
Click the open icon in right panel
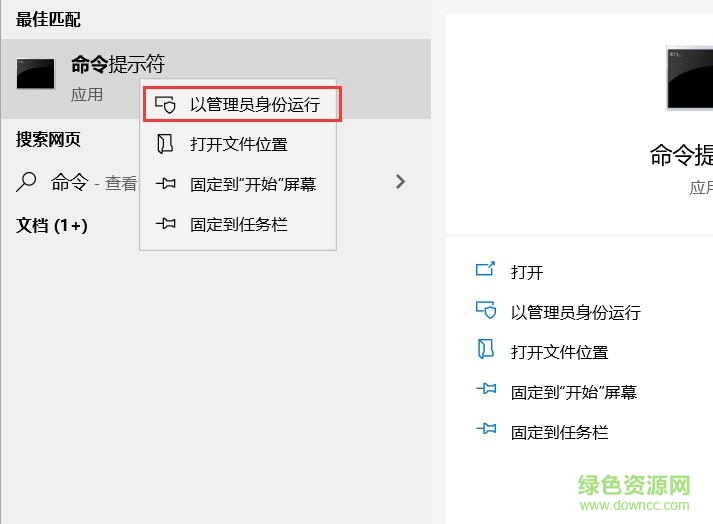point(486,271)
